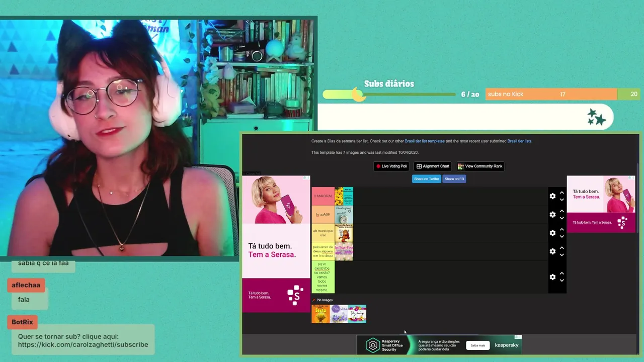Image resolution: width=644 pixels, height=362 pixels.
Task: Select the Feliz domingo pinned image
Action: pos(357,314)
